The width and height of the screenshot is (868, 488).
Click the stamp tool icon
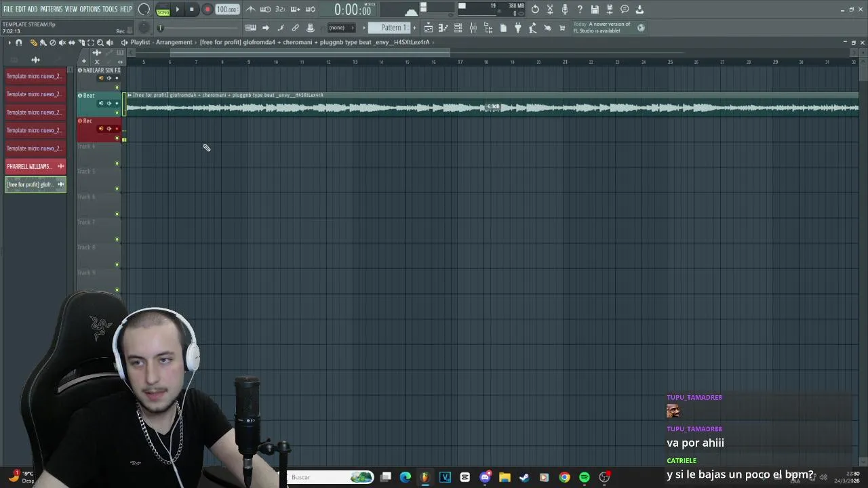point(311,28)
